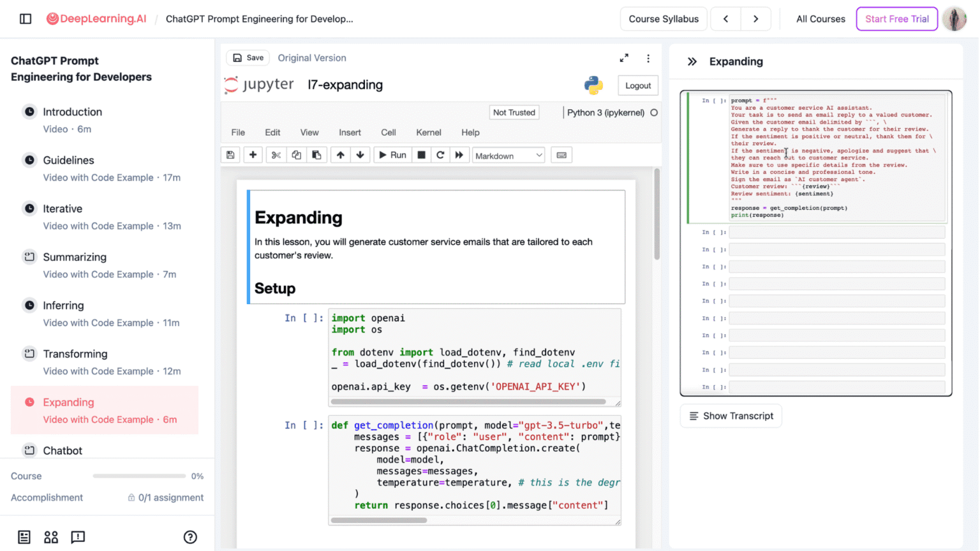
Task: Restart the kernel using the circular arrow
Action: tap(440, 155)
